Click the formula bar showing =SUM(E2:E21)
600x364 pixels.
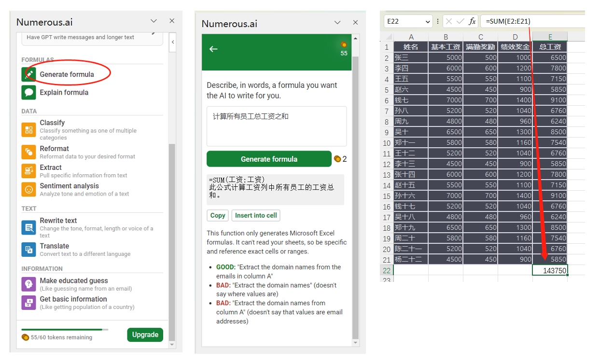532,21
